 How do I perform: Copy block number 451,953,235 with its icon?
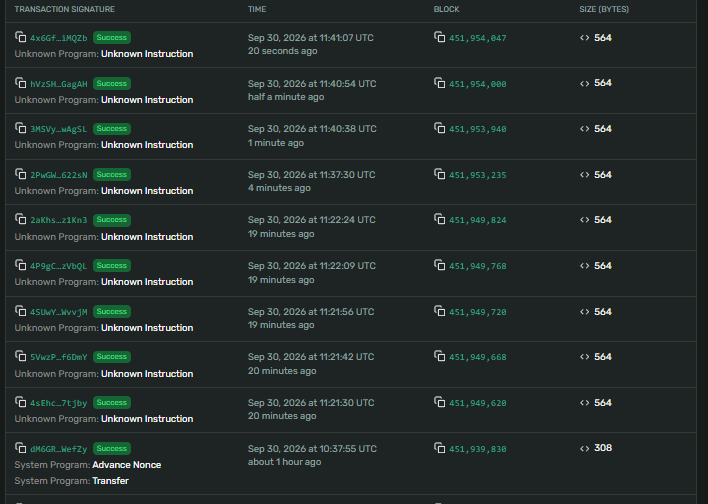tap(439, 174)
